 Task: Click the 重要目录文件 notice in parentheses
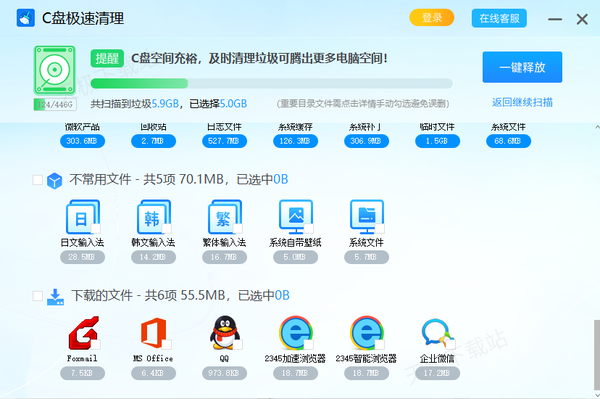pyautogui.click(x=363, y=103)
